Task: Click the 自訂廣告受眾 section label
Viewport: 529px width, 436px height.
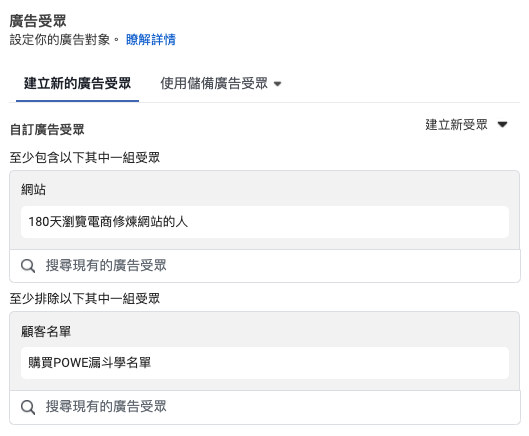Action: click(47, 129)
